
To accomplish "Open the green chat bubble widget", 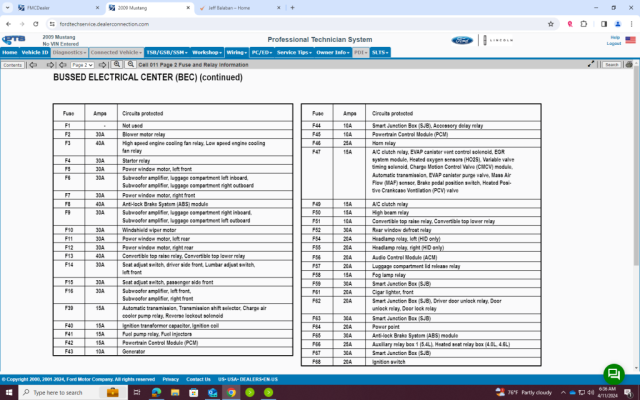I will point(614,374).
